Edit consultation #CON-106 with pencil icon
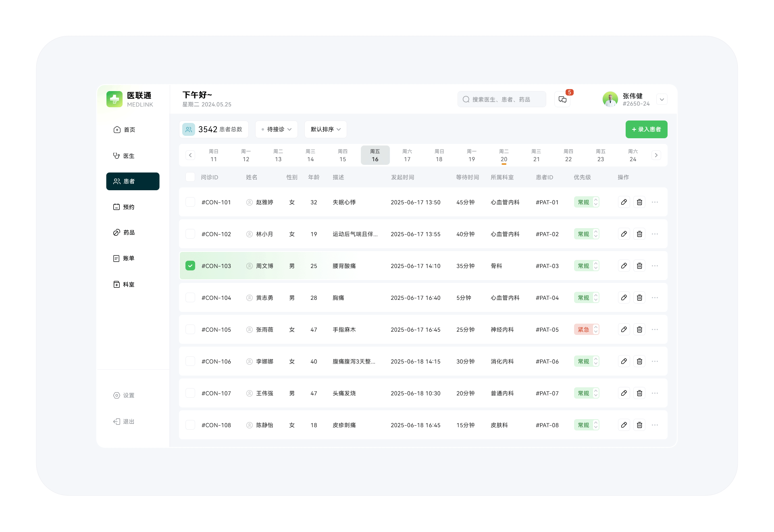Viewport: 774px width, 532px height. (x=624, y=361)
